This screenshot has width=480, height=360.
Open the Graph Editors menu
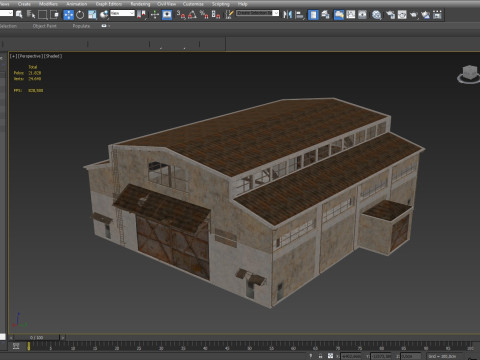click(x=109, y=4)
